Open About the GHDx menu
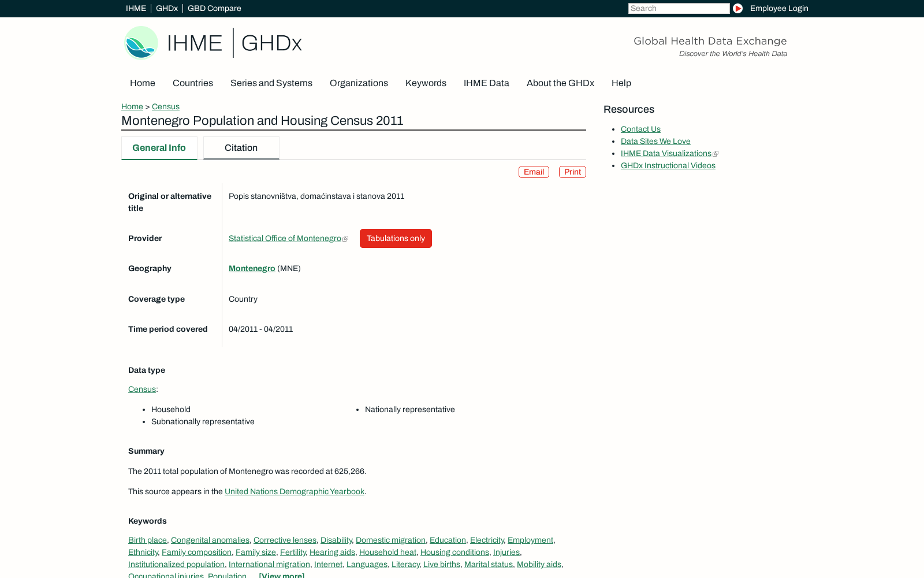The image size is (924, 578). click(x=560, y=83)
